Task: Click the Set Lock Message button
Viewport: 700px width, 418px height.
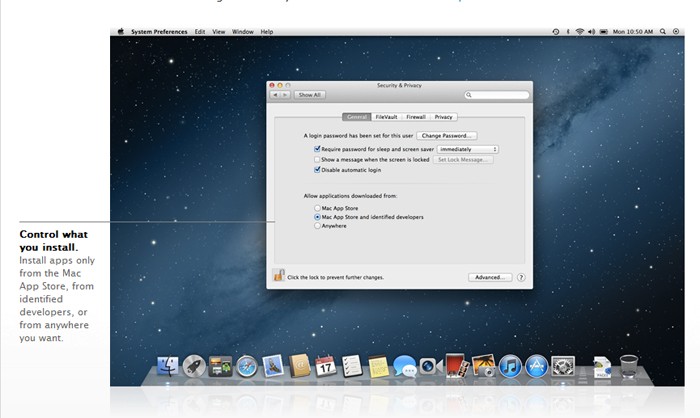Action: tap(463, 160)
